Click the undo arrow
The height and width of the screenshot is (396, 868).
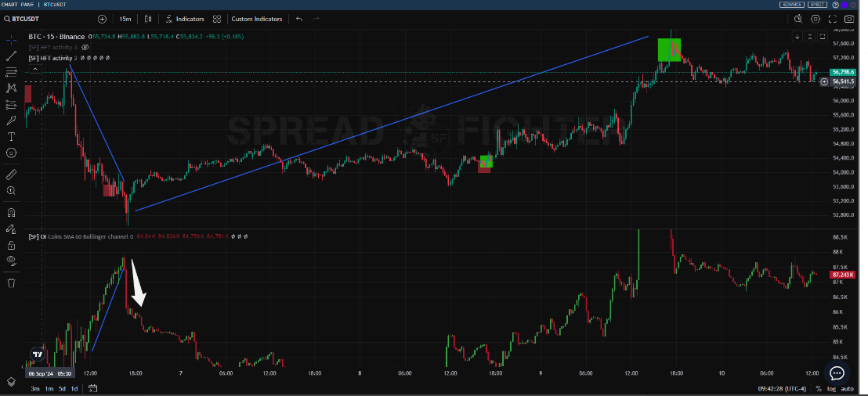click(x=299, y=19)
